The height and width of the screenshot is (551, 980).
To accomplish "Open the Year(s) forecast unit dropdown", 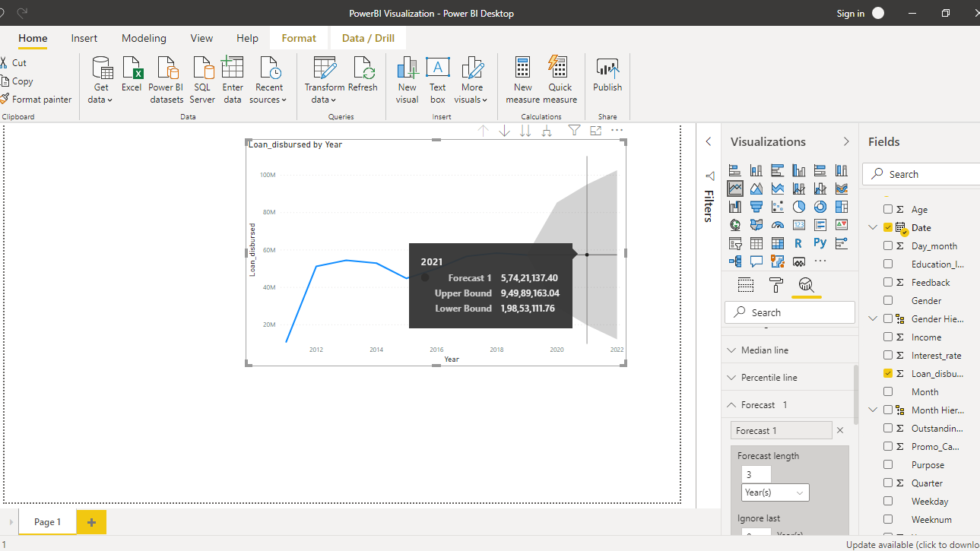I will (x=775, y=492).
